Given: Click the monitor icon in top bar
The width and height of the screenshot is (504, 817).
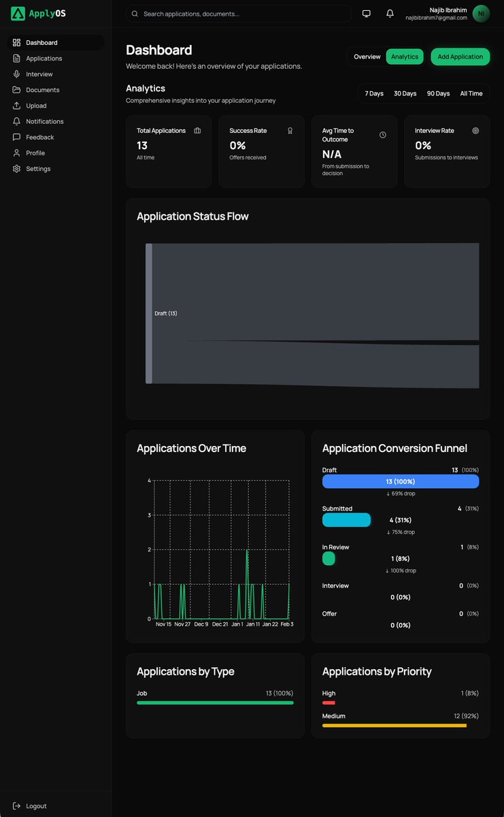Looking at the screenshot, I should (x=367, y=14).
